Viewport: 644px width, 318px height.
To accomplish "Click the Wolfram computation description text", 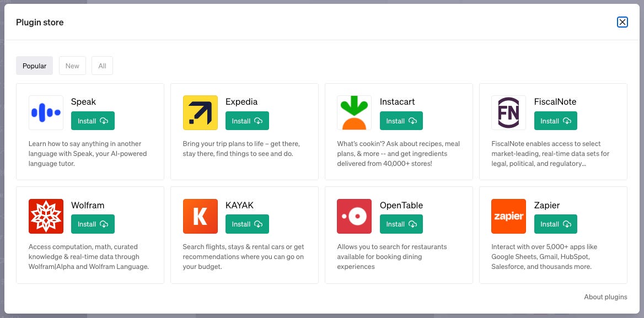I will (x=89, y=257).
